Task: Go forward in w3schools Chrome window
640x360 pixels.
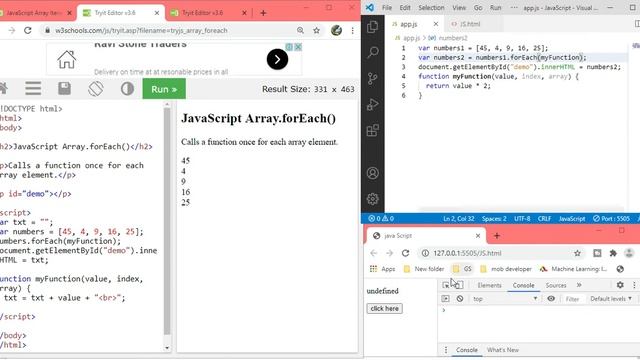Action: tap(11, 30)
